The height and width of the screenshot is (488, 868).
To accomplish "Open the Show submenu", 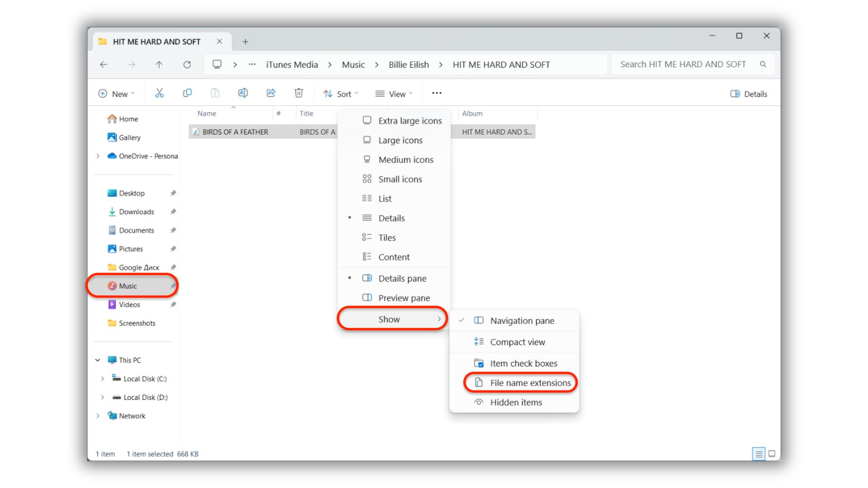I will click(392, 319).
